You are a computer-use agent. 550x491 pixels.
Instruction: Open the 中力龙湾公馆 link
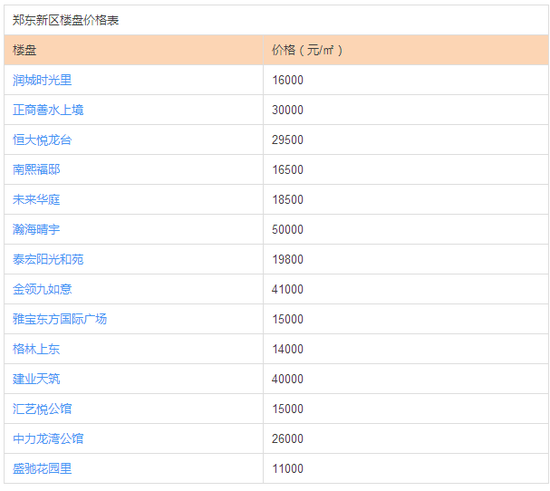(x=48, y=439)
